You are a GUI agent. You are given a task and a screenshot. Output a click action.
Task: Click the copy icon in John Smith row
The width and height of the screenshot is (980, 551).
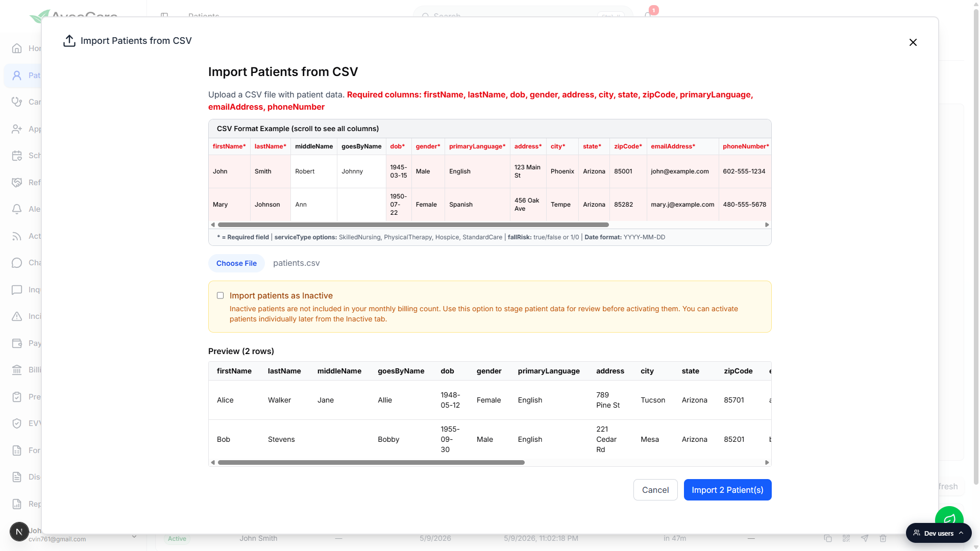(x=828, y=538)
